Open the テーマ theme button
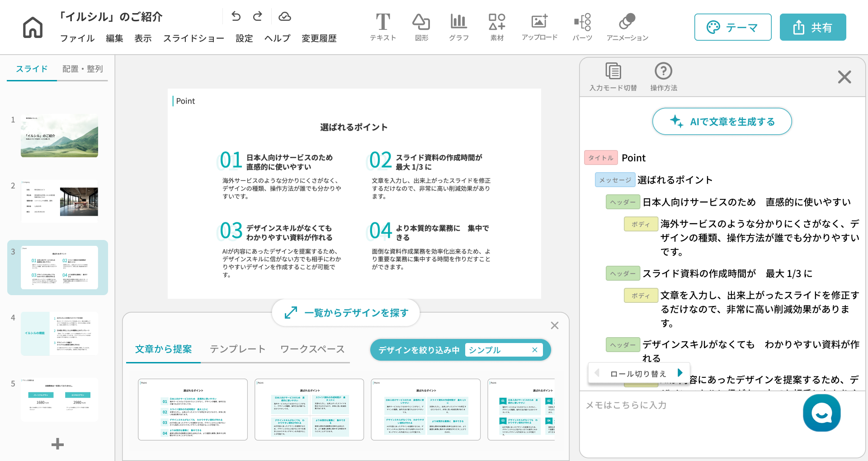This screenshot has width=868, height=461. 732,28
